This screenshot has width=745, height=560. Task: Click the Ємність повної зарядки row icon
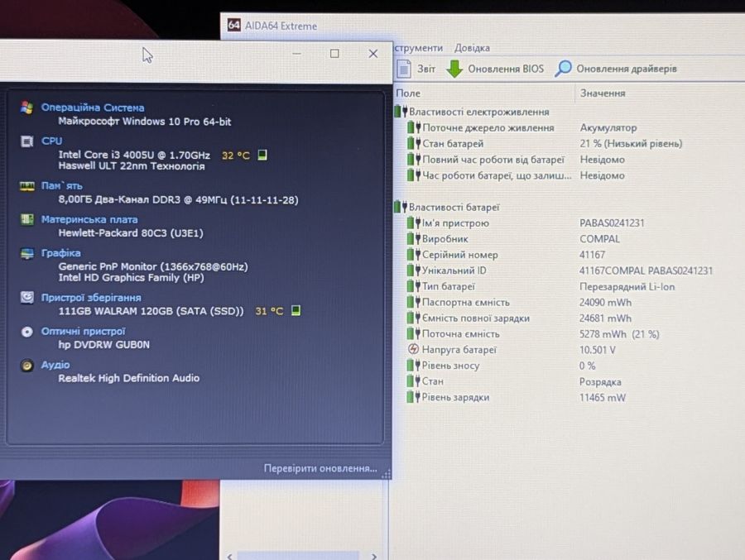(414, 318)
